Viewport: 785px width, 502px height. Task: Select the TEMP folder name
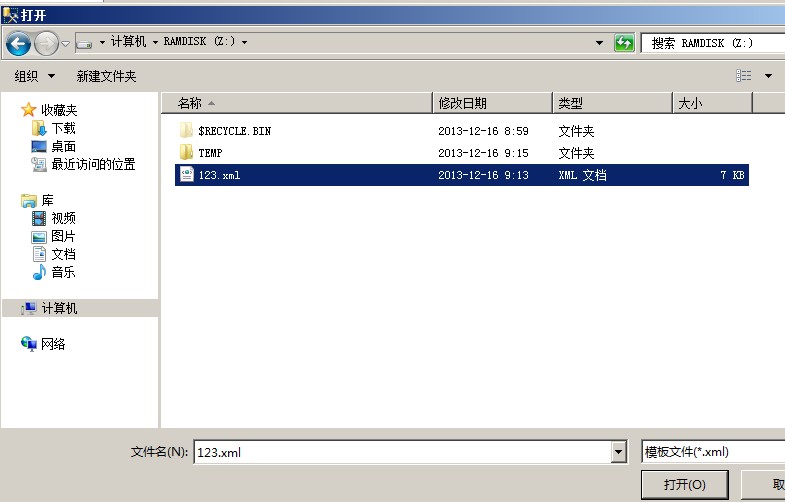(210, 153)
